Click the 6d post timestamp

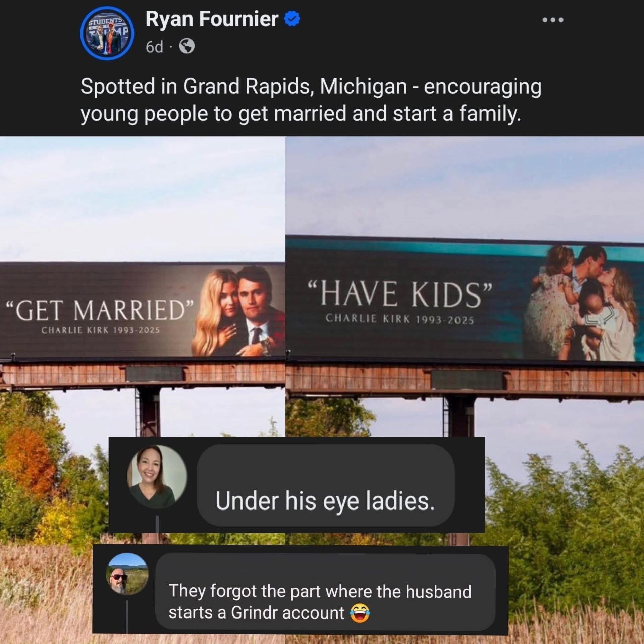pyautogui.click(x=154, y=47)
